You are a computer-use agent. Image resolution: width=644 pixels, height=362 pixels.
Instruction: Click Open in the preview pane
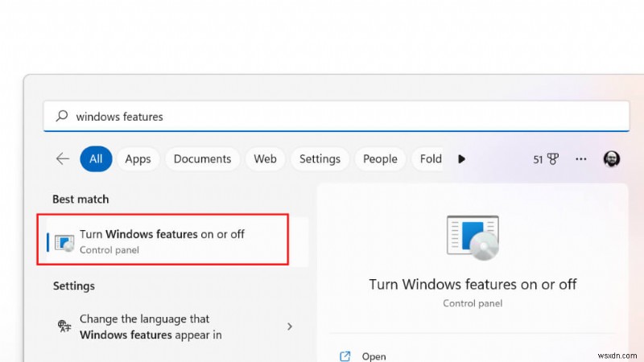pos(374,356)
